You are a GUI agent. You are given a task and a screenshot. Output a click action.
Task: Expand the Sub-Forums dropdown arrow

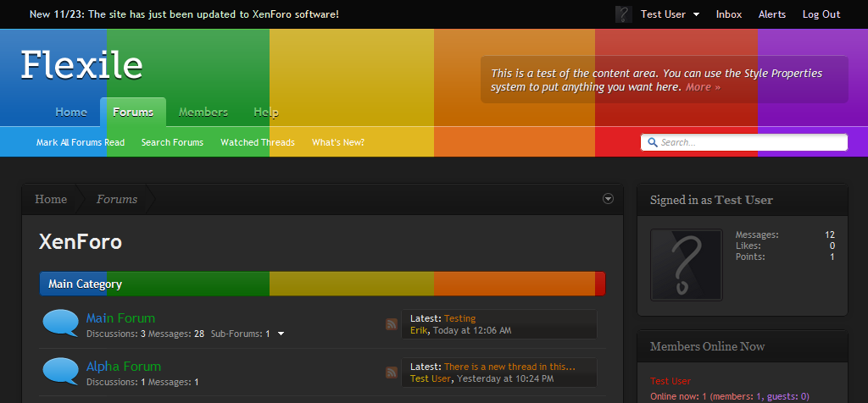[281, 334]
